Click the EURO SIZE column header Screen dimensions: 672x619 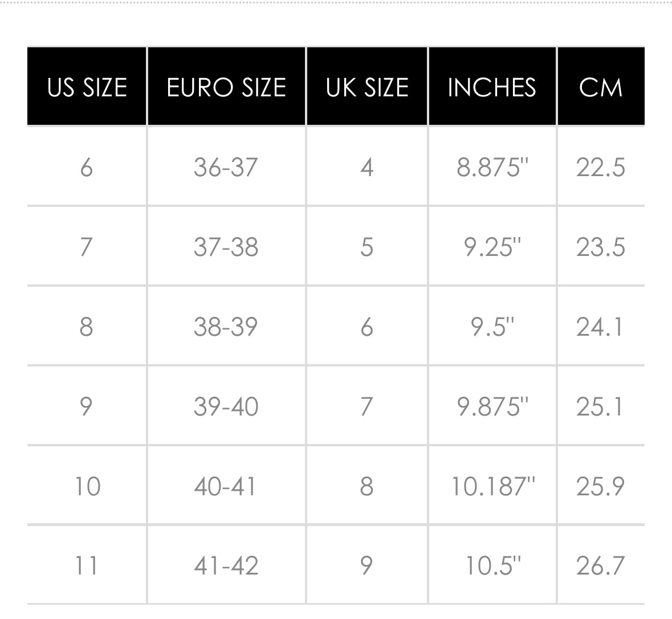pyautogui.click(x=226, y=87)
